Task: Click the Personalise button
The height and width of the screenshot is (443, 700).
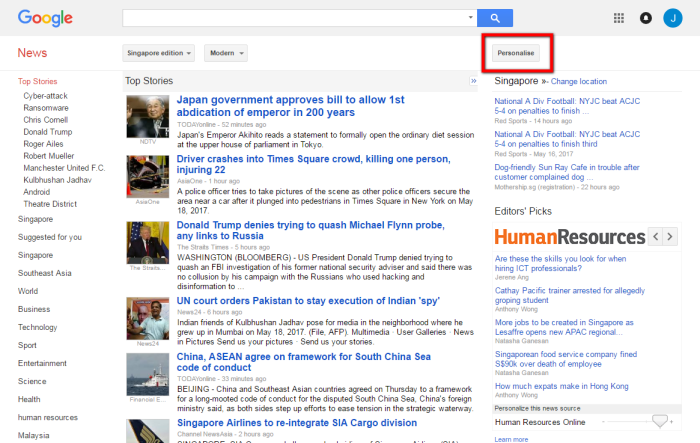Action: (x=516, y=53)
